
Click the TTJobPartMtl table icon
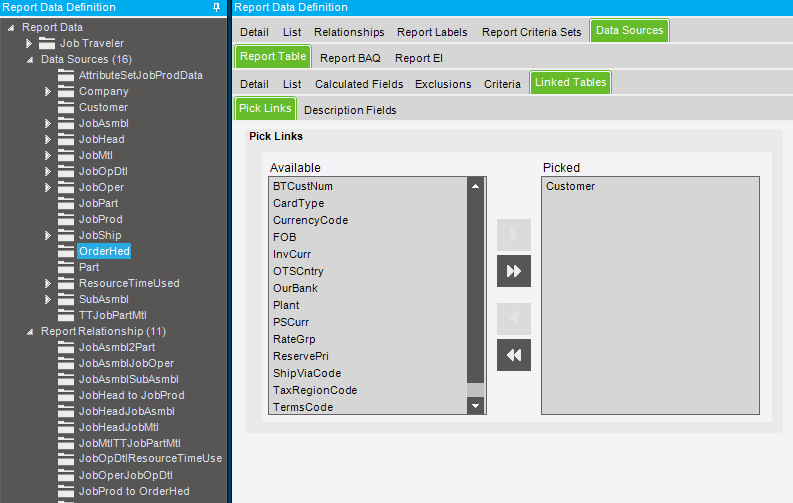click(66, 315)
